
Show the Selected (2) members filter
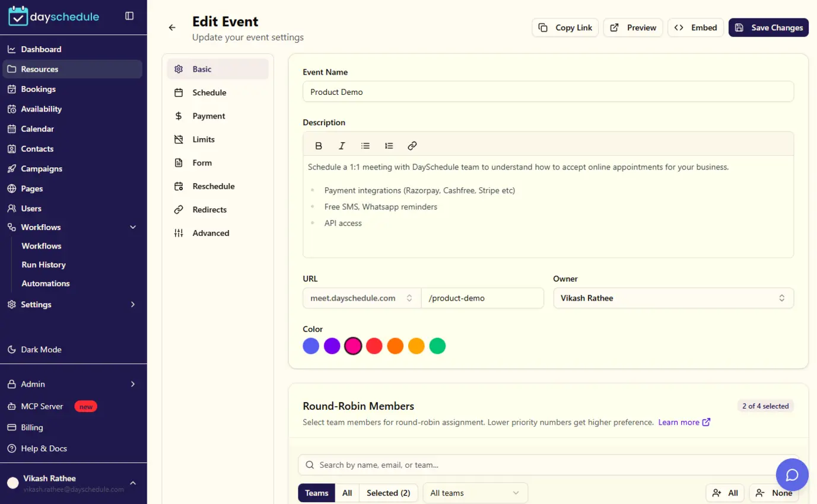pos(389,493)
